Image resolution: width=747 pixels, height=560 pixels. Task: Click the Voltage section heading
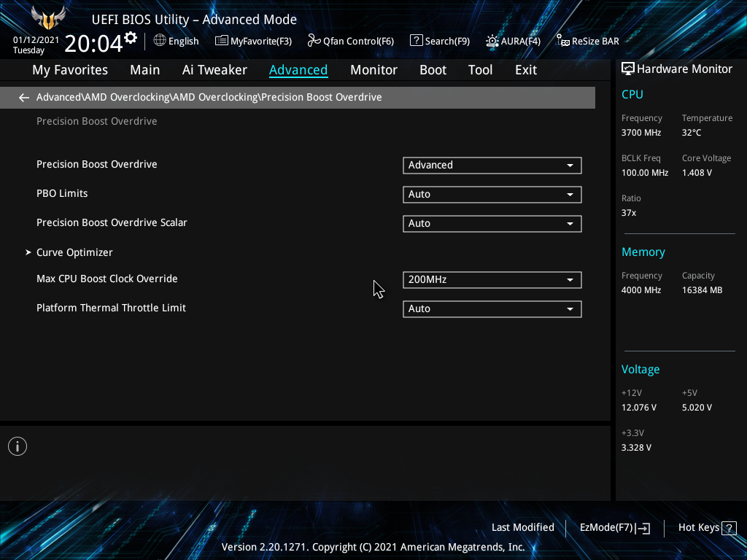(x=640, y=369)
